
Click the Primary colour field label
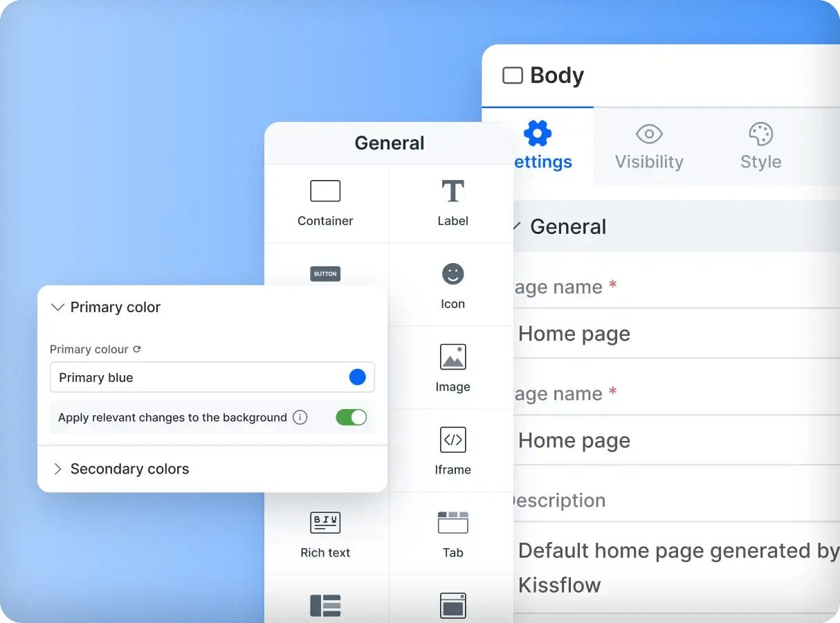tap(89, 350)
